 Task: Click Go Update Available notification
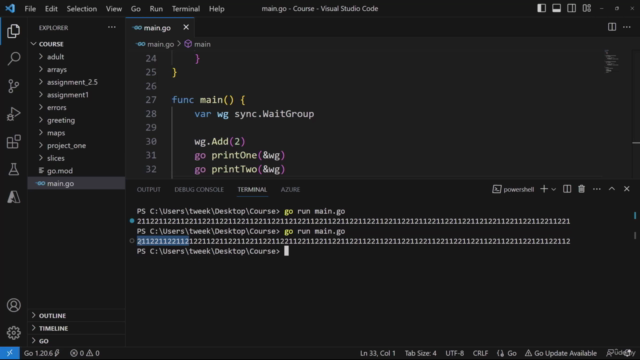[x=561, y=353]
